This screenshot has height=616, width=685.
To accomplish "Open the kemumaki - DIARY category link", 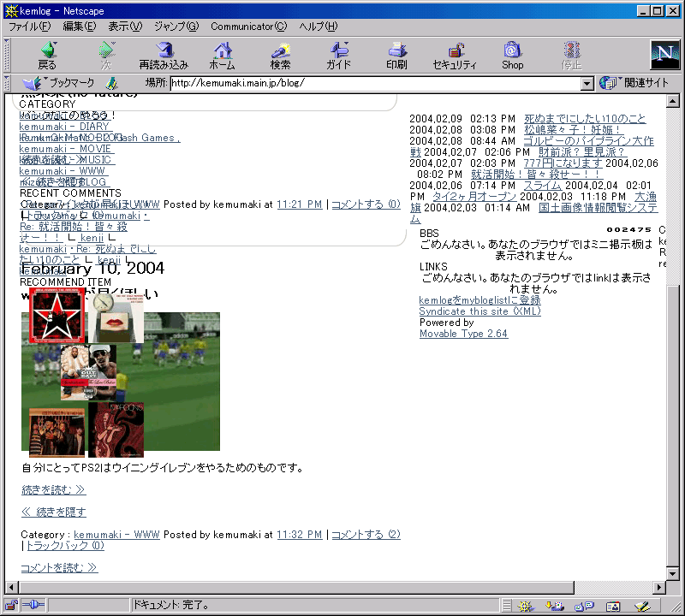I will point(64,127).
